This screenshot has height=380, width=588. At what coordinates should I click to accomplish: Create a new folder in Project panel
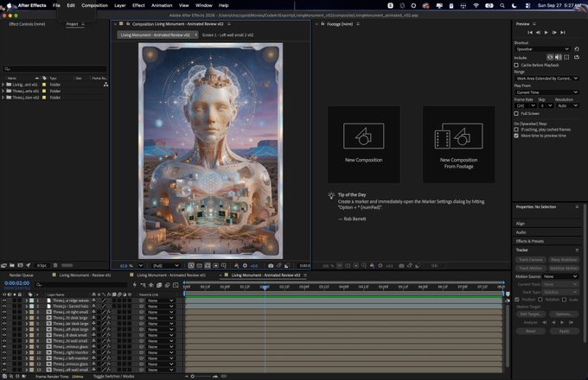(12, 265)
